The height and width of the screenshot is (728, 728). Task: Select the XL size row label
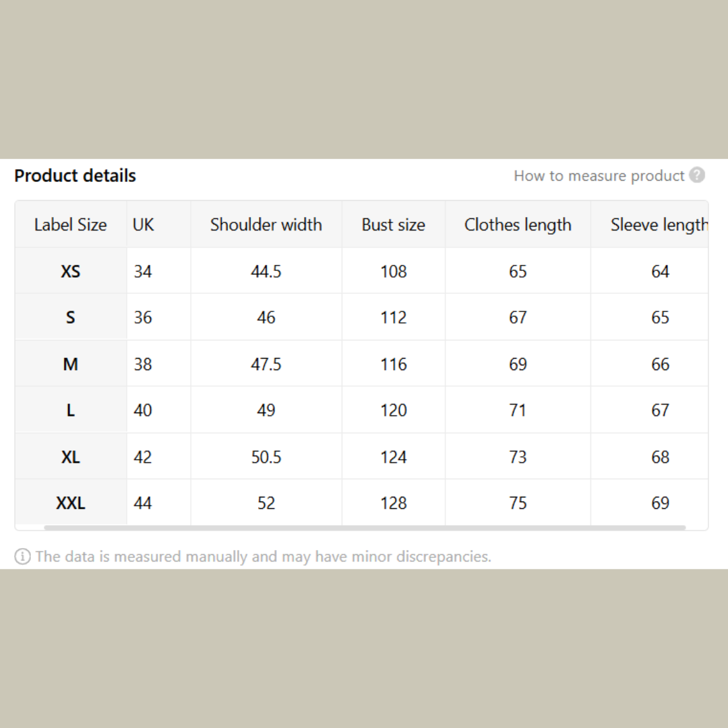pyautogui.click(x=71, y=457)
